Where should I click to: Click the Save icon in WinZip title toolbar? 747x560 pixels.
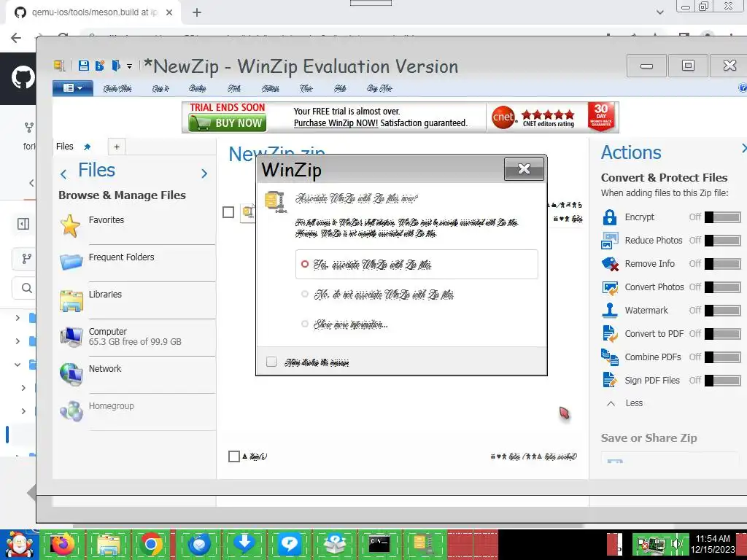point(84,66)
